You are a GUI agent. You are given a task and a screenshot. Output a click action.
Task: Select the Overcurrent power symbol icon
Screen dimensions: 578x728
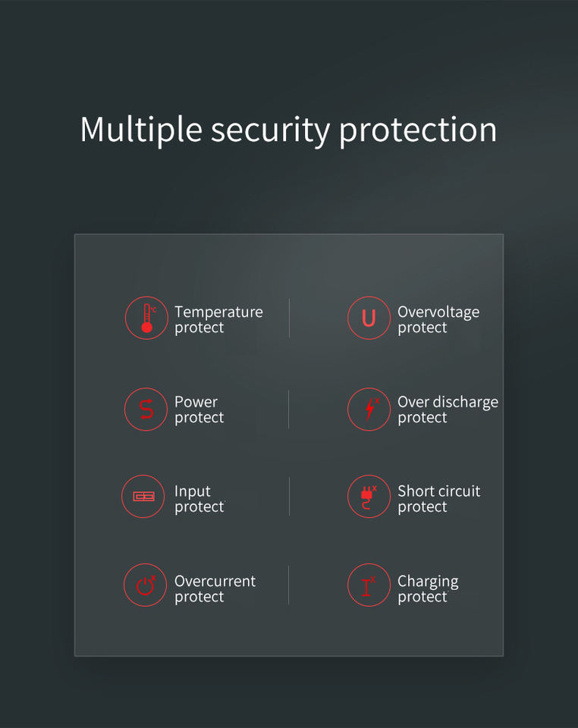coord(145,585)
